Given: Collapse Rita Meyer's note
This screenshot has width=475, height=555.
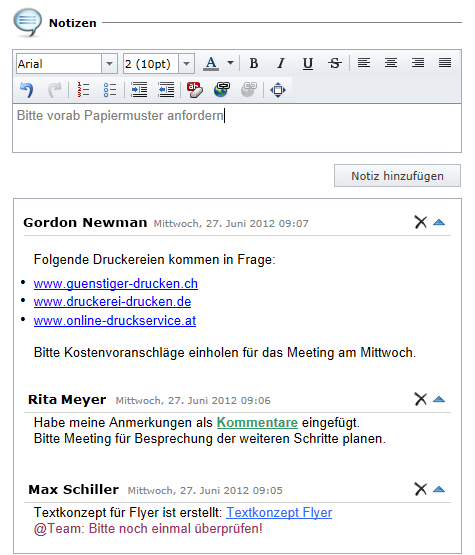Looking at the screenshot, I should click(439, 399).
